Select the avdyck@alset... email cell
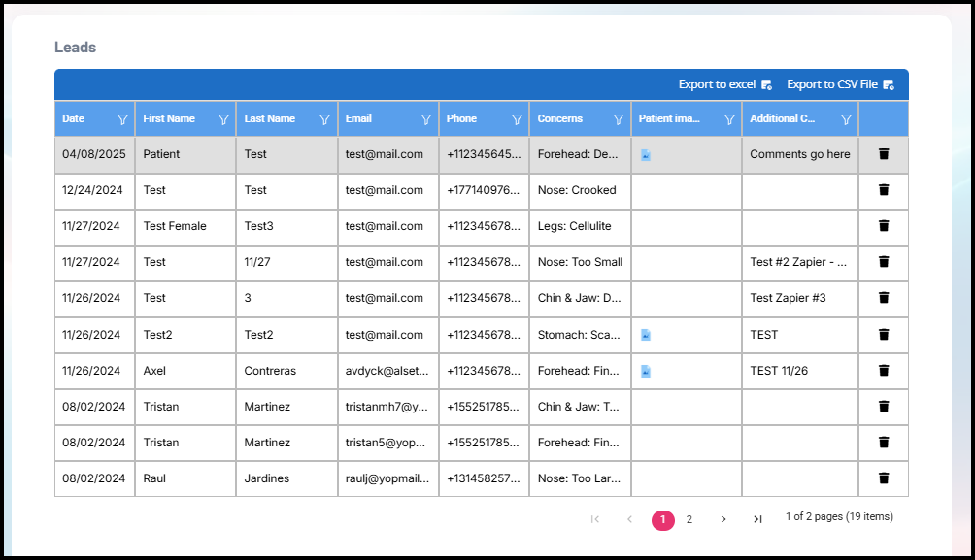This screenshot has width=975, height=560. point(388,371)
